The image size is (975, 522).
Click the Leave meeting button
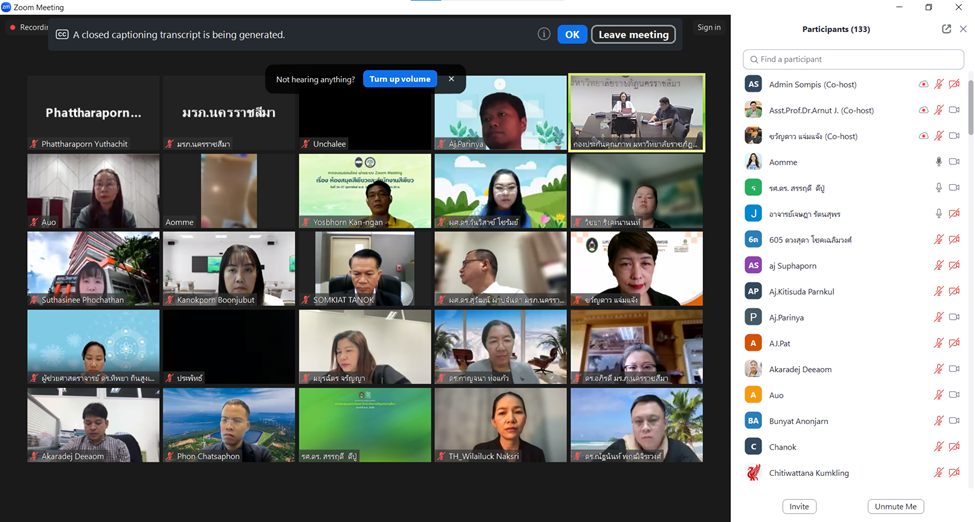click(x=633, y=34)
